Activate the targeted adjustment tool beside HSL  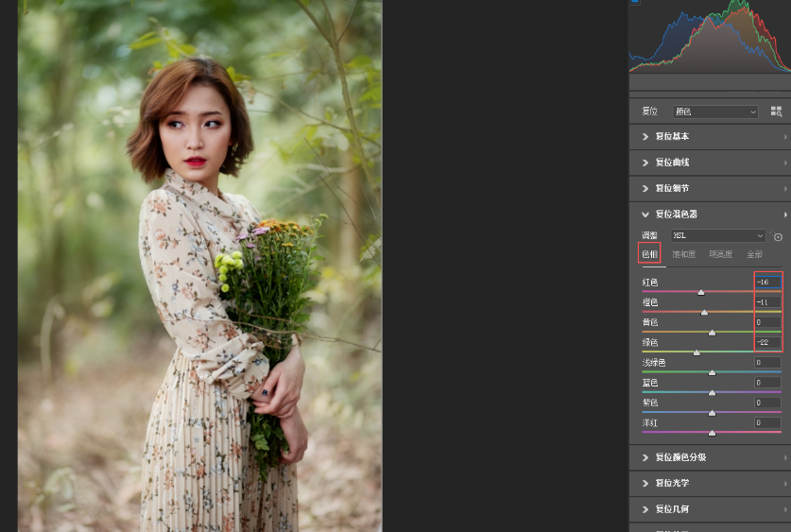click(x=778, y=236)
